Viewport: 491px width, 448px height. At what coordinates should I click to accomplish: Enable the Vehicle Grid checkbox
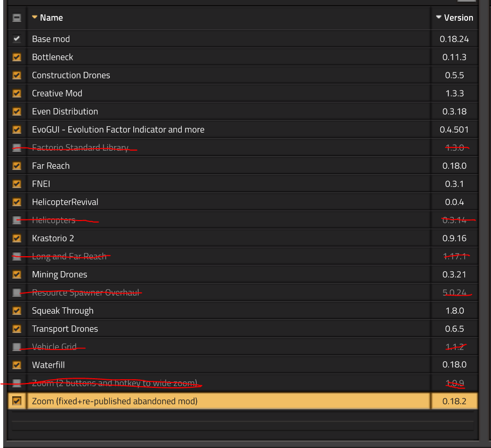[17, 347]
